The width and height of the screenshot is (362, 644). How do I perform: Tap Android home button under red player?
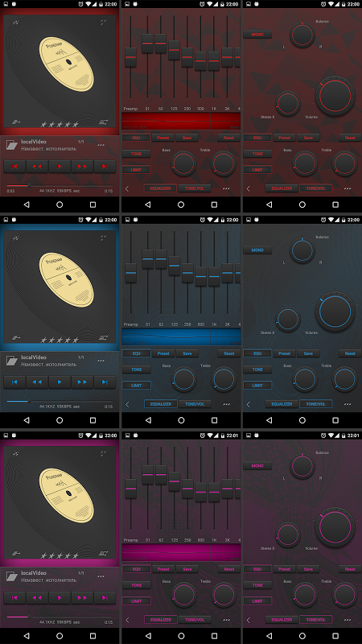pyautogui.click(x=60, y=204)
